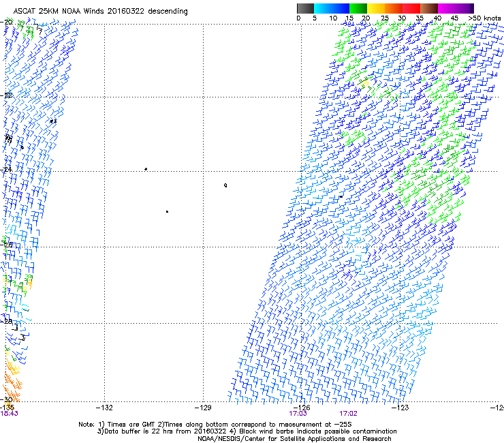Click the '10' label under the color bar
Screen dimensions: 504x443
pos(333,18)
